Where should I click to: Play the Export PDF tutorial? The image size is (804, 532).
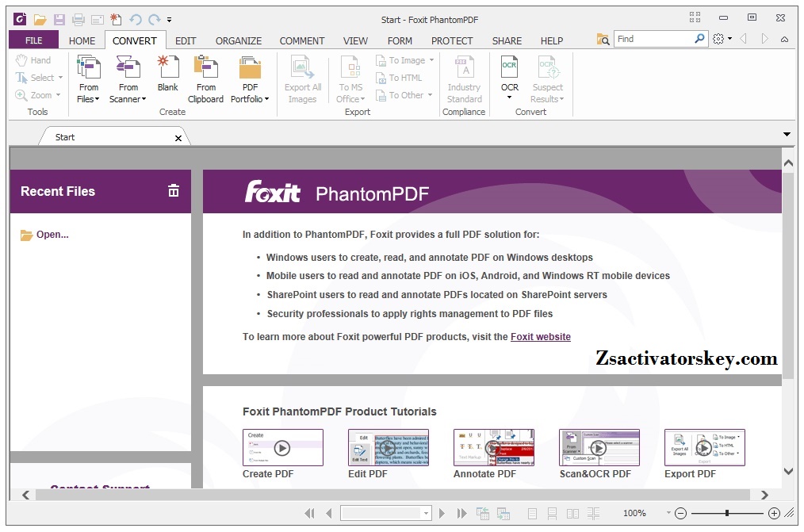point(704,448)
